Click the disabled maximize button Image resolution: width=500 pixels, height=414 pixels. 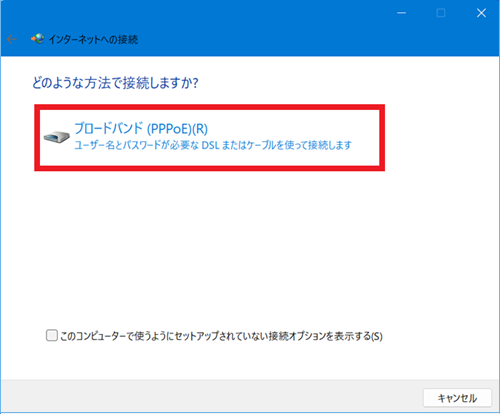click(441, 13)
